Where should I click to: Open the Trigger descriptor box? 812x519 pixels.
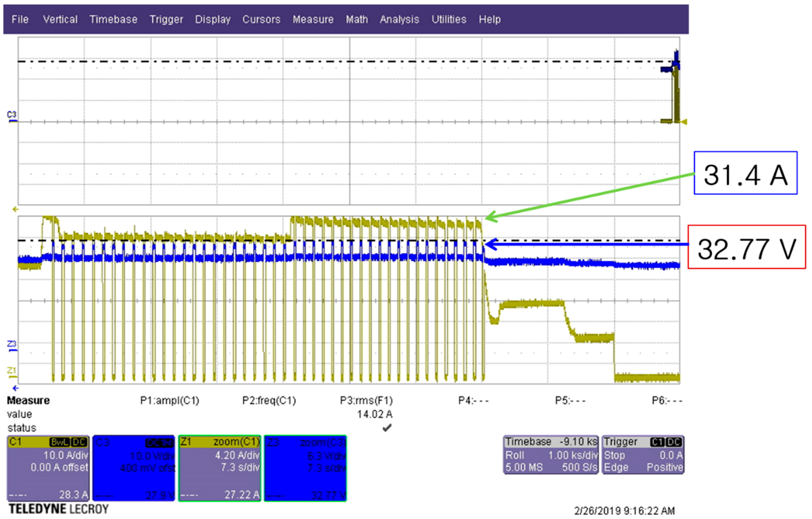[643, 455]
